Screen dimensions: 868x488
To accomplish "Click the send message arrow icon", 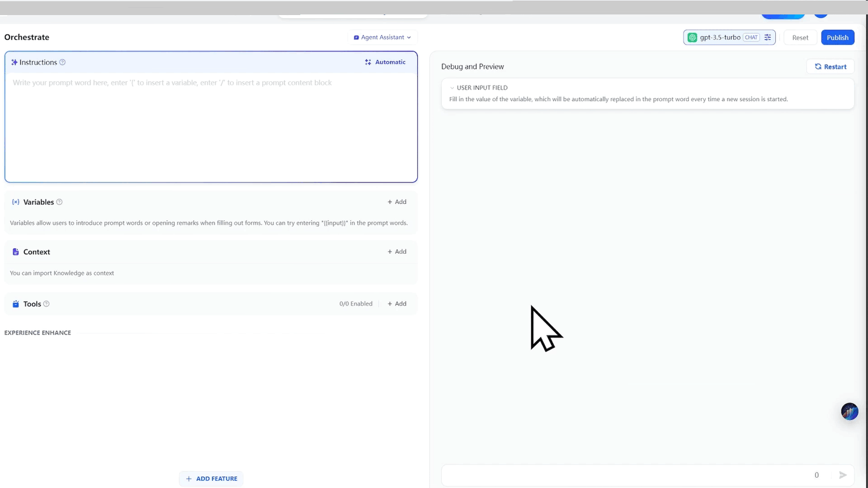I will (x=843, y=475).
